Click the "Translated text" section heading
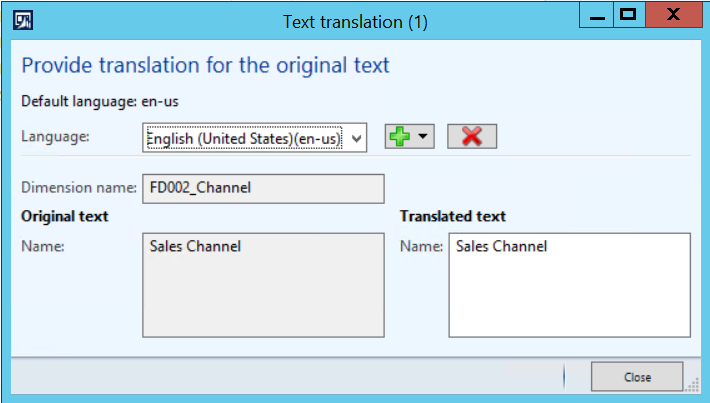Screen dimensions: 710x403 [452, 216]
